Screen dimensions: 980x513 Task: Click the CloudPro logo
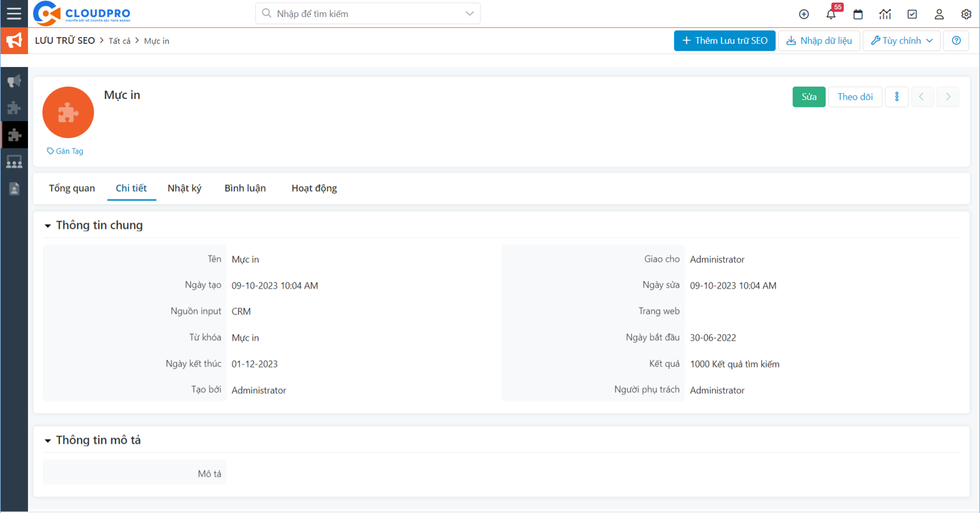pos(82,14)
